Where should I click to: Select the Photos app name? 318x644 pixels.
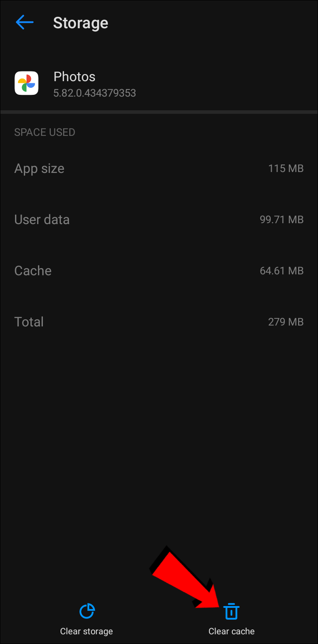pos(74,77)
